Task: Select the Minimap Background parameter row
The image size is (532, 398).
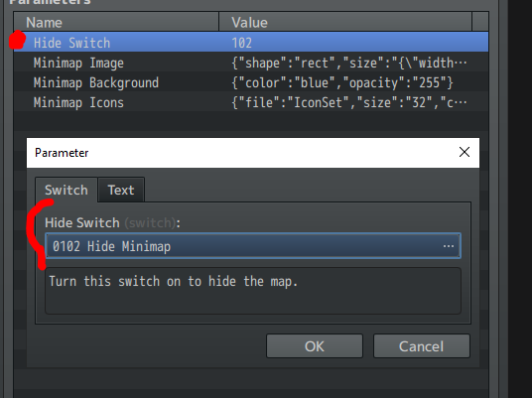Action: 251,82
